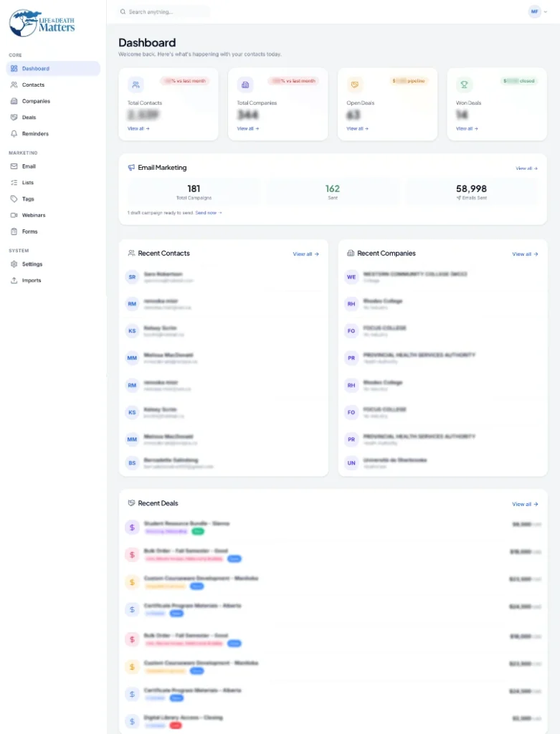View all Recent Contacts
The image size is (560, 734).
coord(305,254)
